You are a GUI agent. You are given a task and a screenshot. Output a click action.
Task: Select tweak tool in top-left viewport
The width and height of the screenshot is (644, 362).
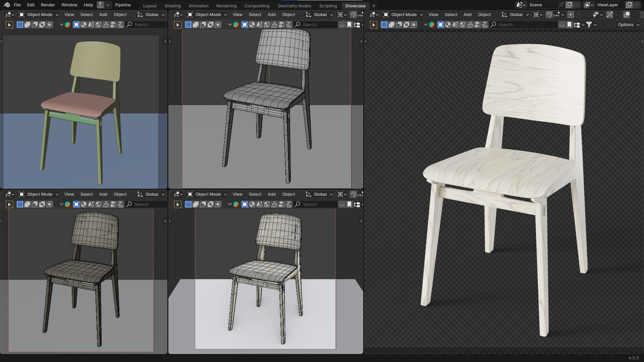9,25
